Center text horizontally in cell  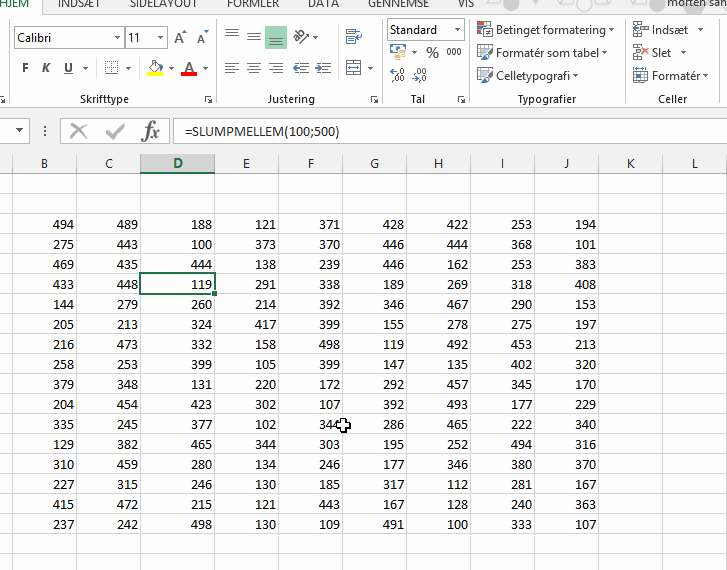(253, 68)
